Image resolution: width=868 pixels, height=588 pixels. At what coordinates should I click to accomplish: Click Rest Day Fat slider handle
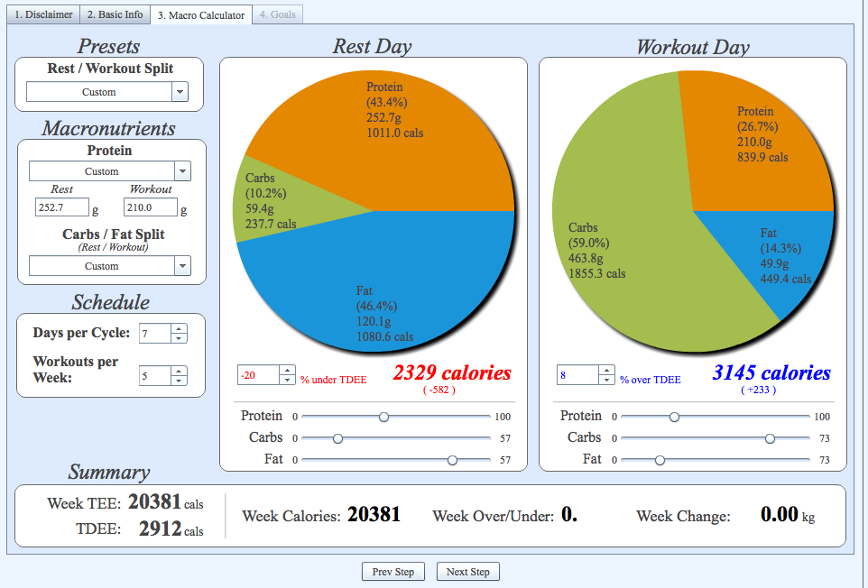click(452, 460)
